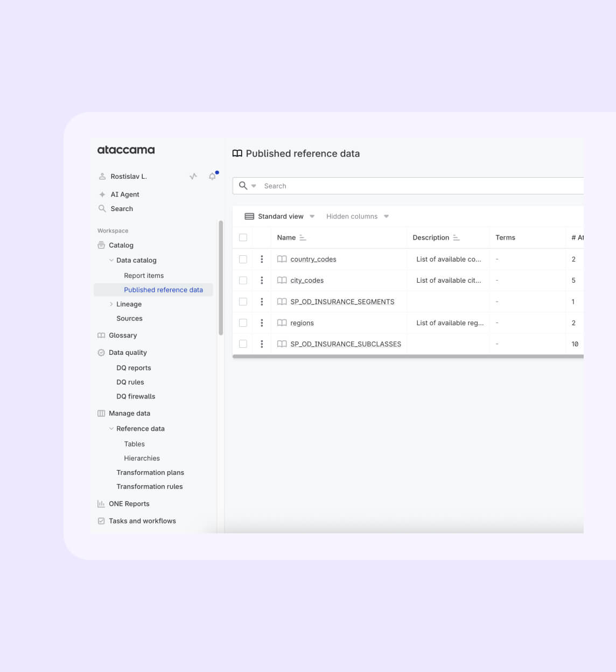Click the ONE Reports chart icon
The image size is (616, 672).
[101, 504]
